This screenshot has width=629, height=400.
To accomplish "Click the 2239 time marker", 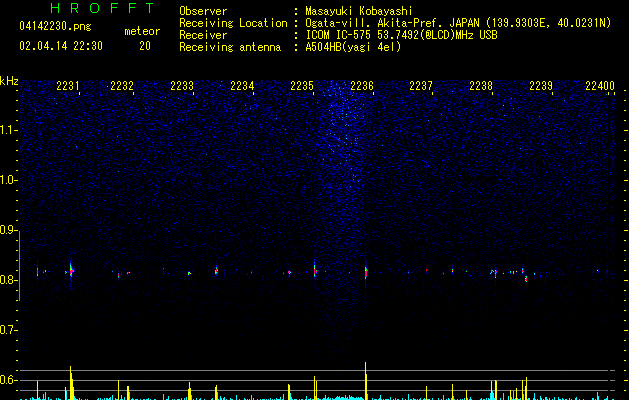I will click(x=541, y=86).
